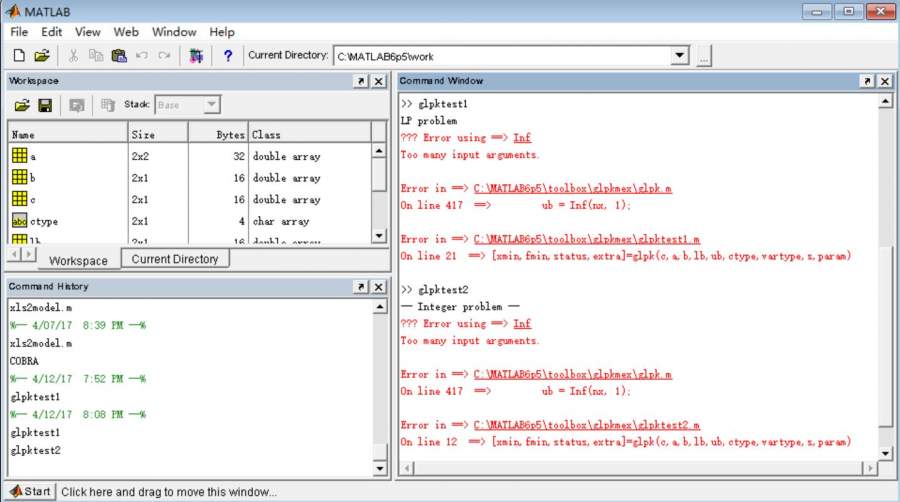Click the 4/07/17 8:39 PM timestamp
The image size is (900, 502).
77,325
